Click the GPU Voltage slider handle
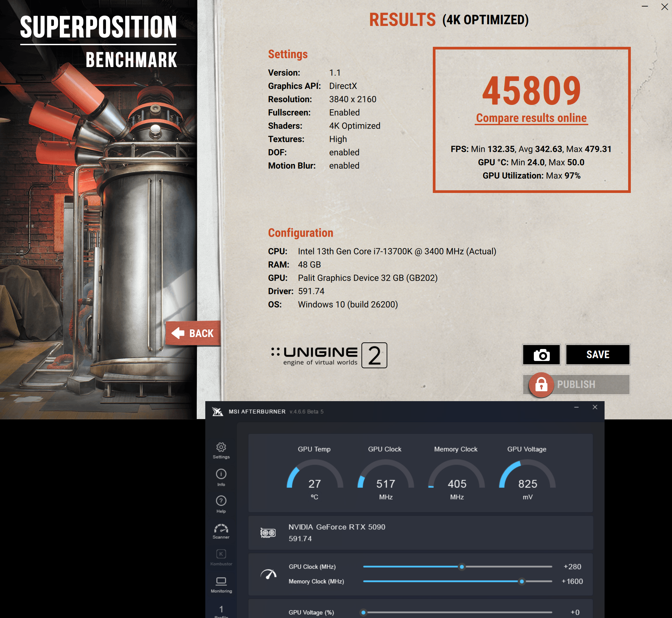The image size is (672, 618). (364, 613)
